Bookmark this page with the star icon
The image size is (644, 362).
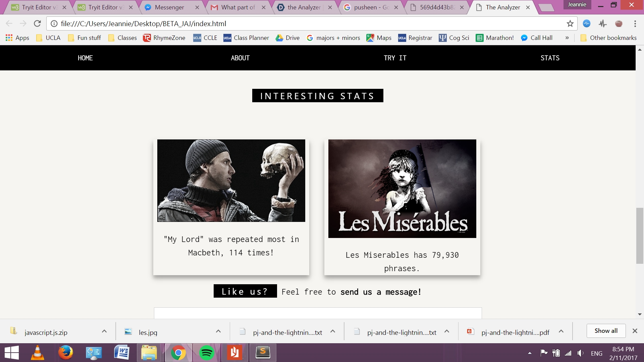[570, 23]
